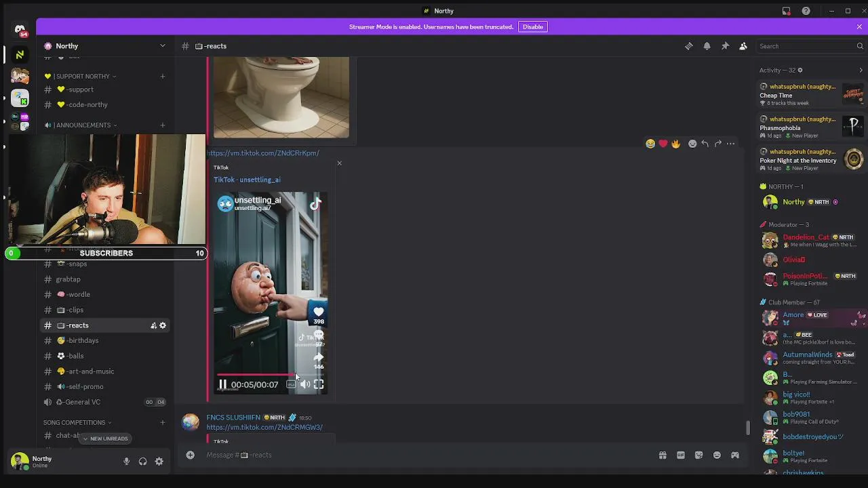The image size is (868, 488).
Task: Add channel in ANNOUNCEMENTS category
Action: pyautogui.click(x=162, y=125)
